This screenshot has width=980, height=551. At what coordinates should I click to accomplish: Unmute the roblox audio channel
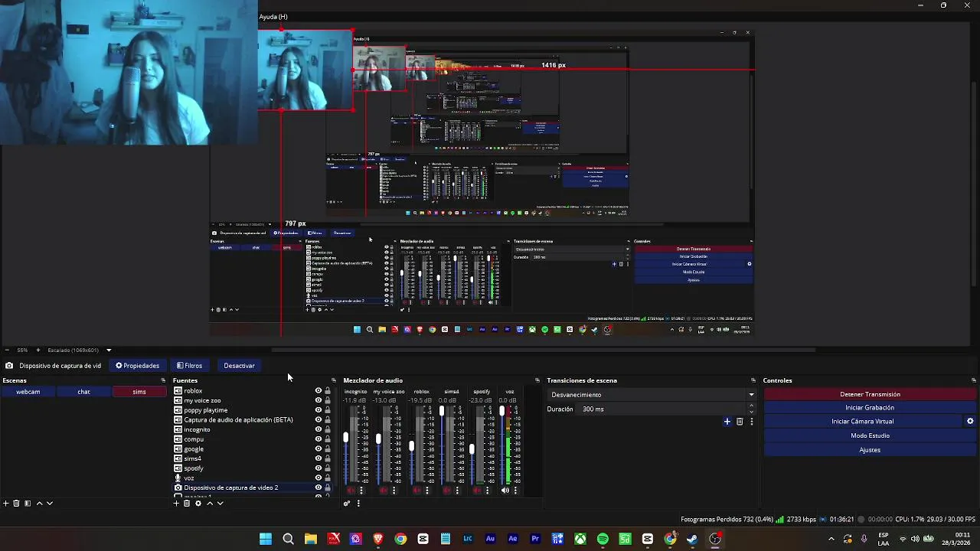click(x=416, y=491)
